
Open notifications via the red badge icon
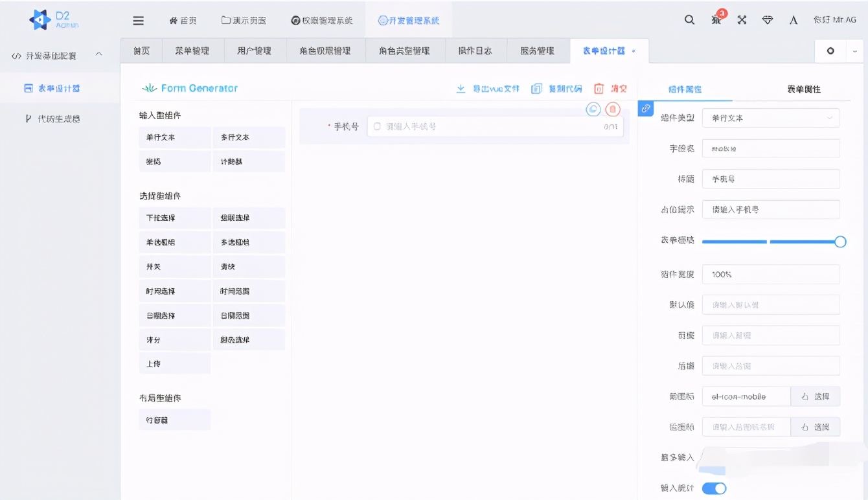point(715,20)
